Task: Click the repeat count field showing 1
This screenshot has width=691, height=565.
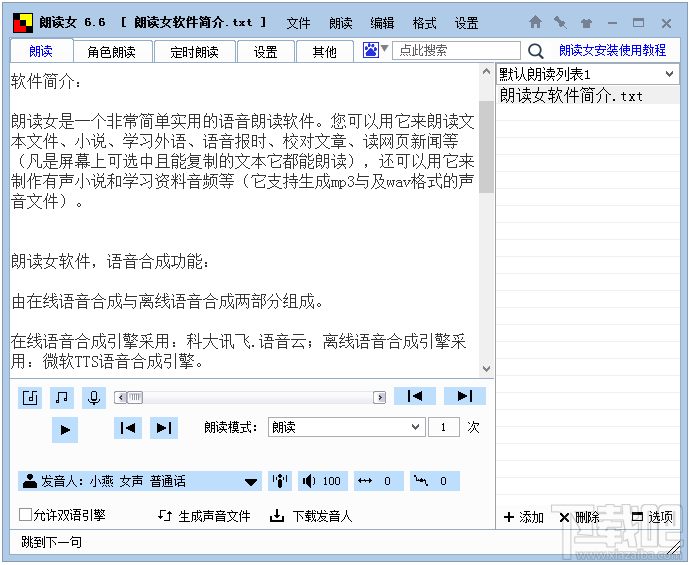Action: pos(444,427)
